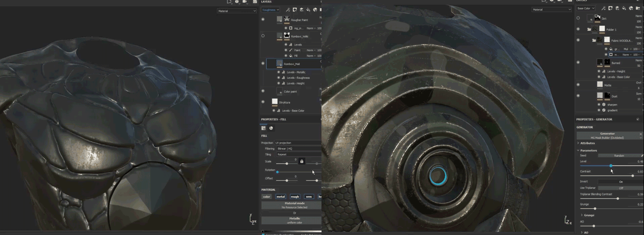Select the Levels - Roughness effect row
Screen dimensions: 644x235
click(299, 78)
